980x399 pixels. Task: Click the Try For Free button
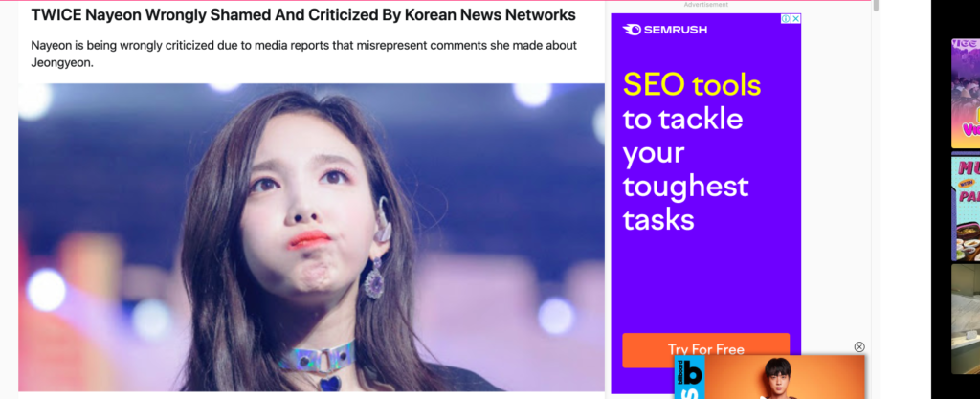point(705,349)
